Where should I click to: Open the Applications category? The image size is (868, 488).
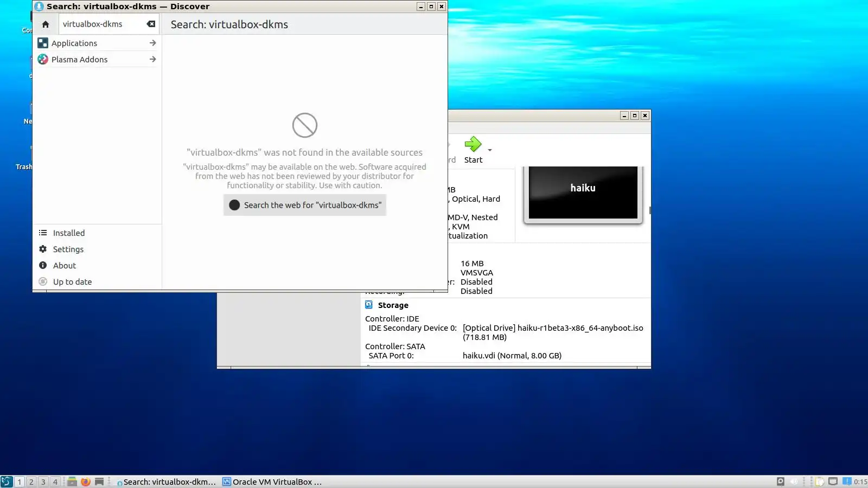(x=97, y=43)
